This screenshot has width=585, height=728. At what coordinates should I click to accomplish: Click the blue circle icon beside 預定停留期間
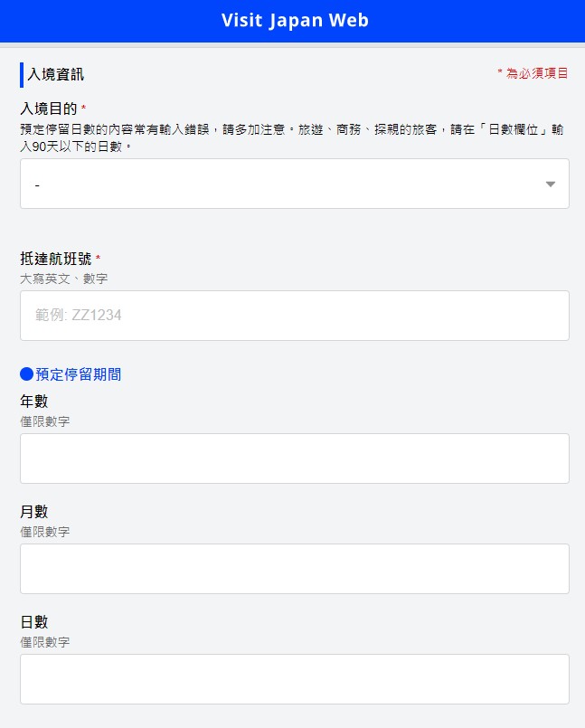click(x=26, y=374)
